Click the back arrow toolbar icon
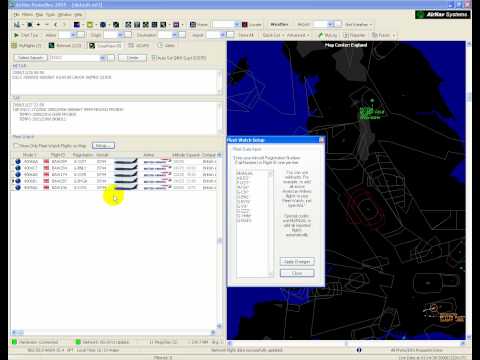Image resolution: width=480 pixels, height=360 pixels. pyautogui.click(x=55, y=25)
